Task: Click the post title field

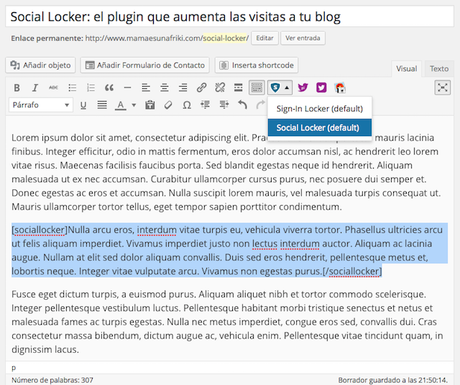Action: tap(230, 17)
